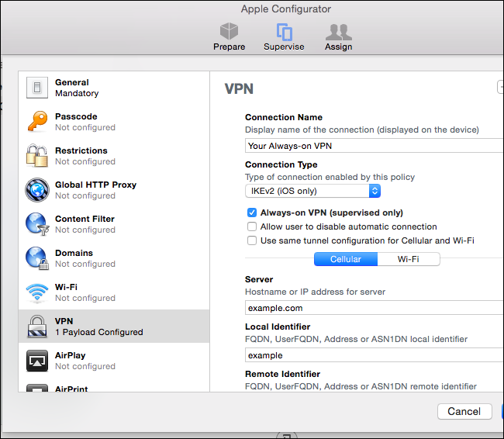504x439 pixels.
Task: Click the Cancel button
Action: tap(464, 411)
